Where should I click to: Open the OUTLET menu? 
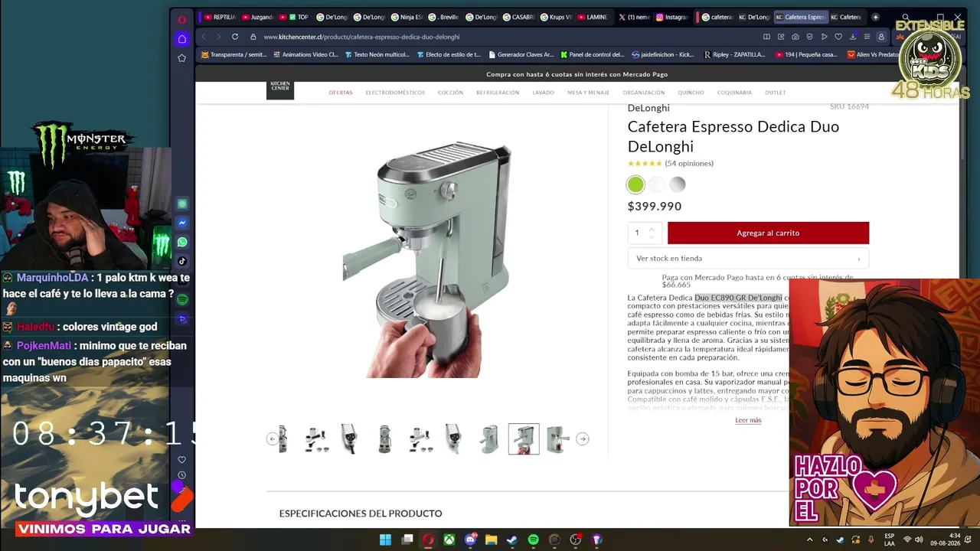click(x=776, y=93)
